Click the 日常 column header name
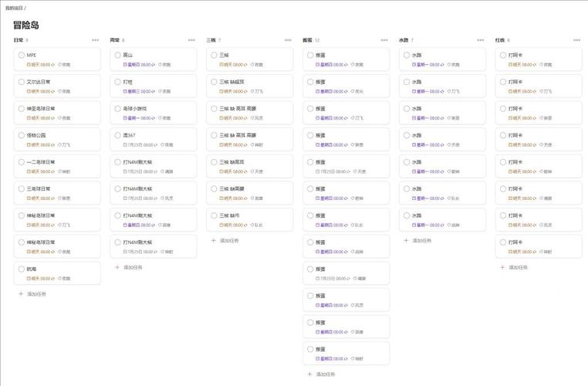 19,40
